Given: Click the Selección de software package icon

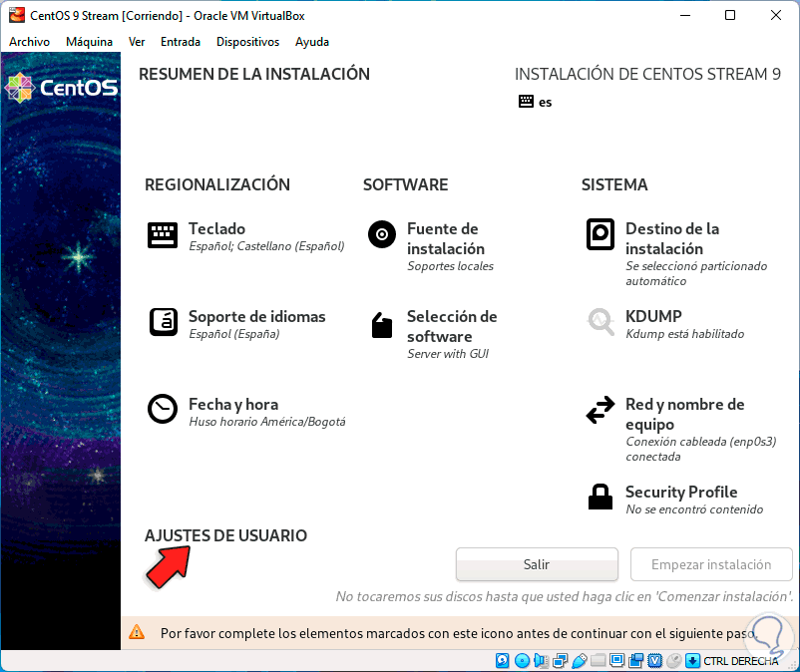Looking at the screenshot, I should click(382, 325).
